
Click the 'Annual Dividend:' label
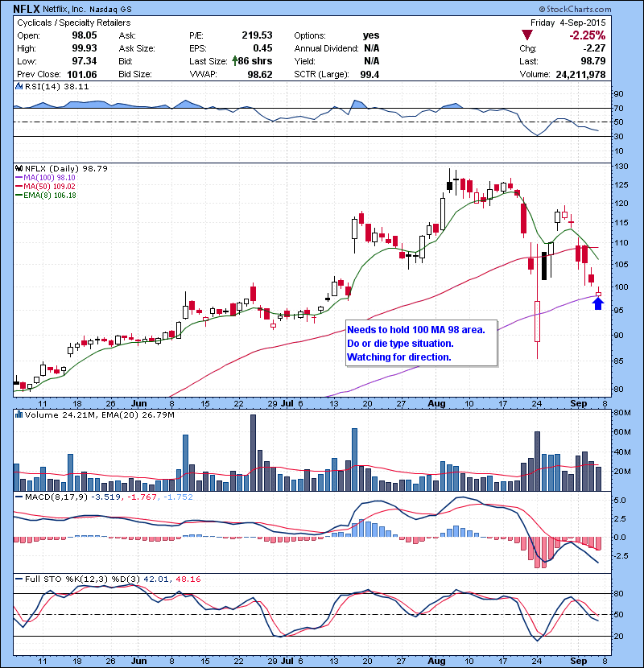coord(326,48)
